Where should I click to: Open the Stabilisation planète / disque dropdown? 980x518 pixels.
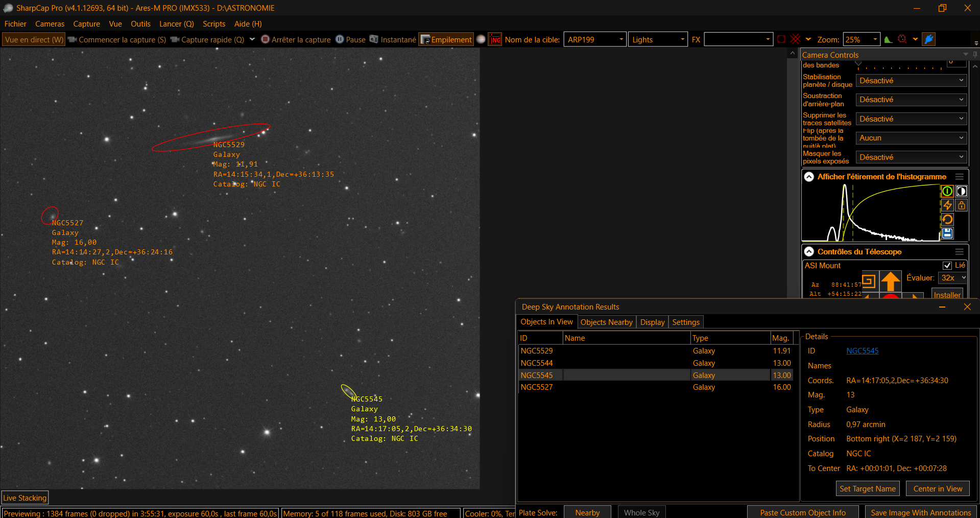(911, 81)
